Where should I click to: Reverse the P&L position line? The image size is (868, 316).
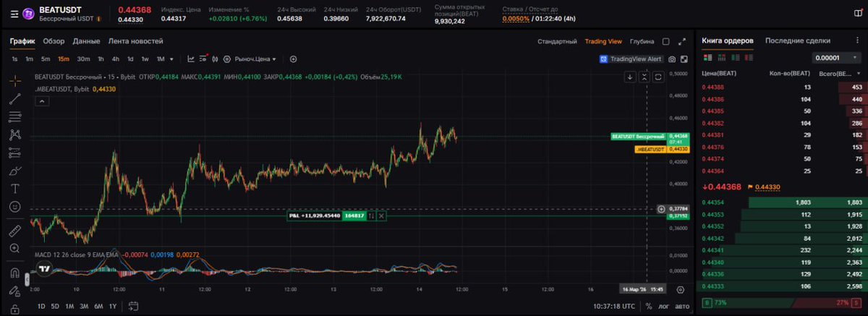pos(371,215)
